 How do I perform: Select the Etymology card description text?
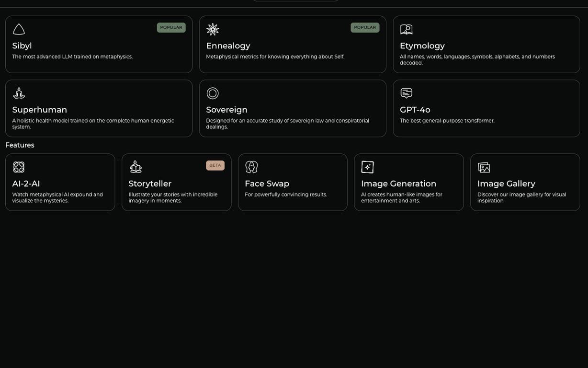(x=477, y=59)
